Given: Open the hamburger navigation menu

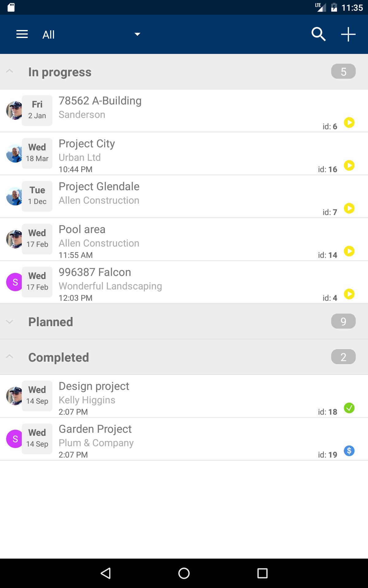Looking at the screenshot, I should click(22, 34).
